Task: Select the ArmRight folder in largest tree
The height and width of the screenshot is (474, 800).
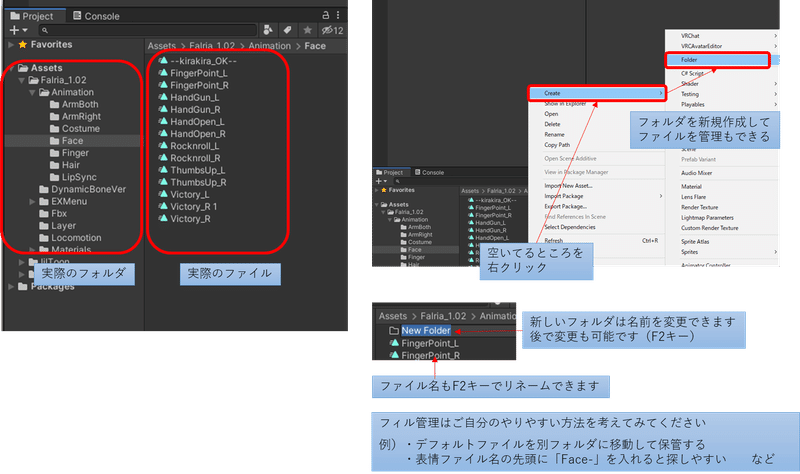Action: coord(76,116)
